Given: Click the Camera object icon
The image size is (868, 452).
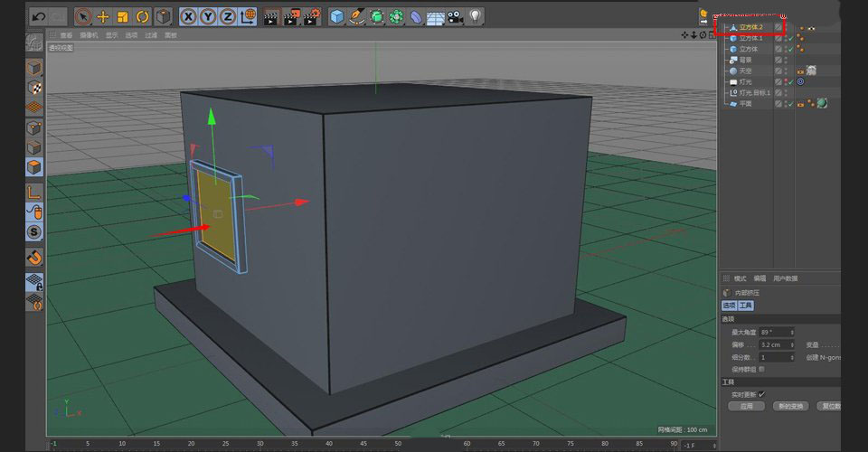Looking at the screenshot, I should [456, 16].
